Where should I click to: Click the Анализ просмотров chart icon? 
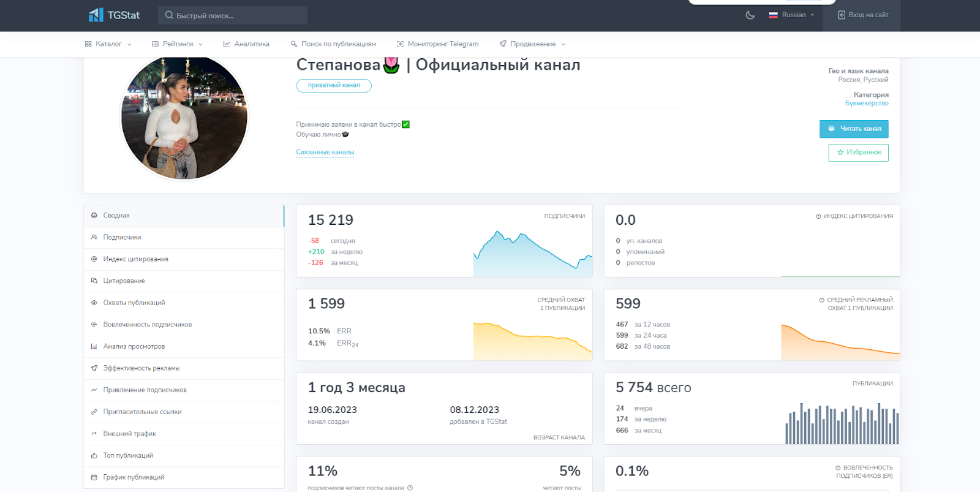pos(94,347)
